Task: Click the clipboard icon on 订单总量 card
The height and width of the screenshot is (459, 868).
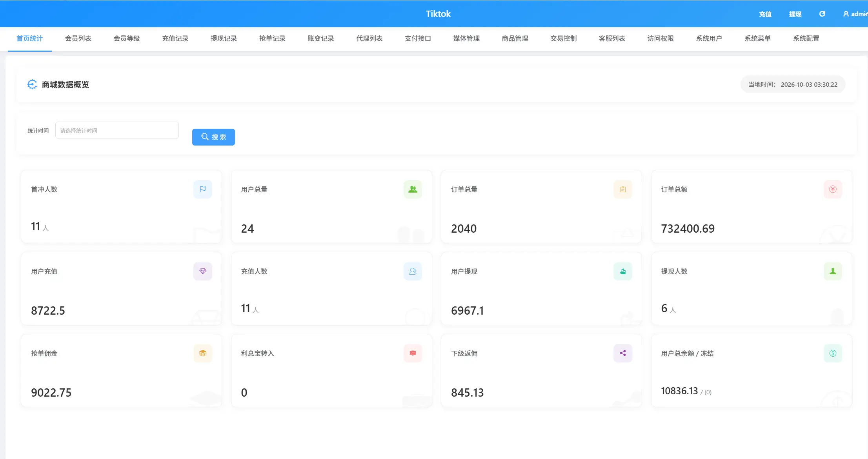Action: click(x=623, y=189)
